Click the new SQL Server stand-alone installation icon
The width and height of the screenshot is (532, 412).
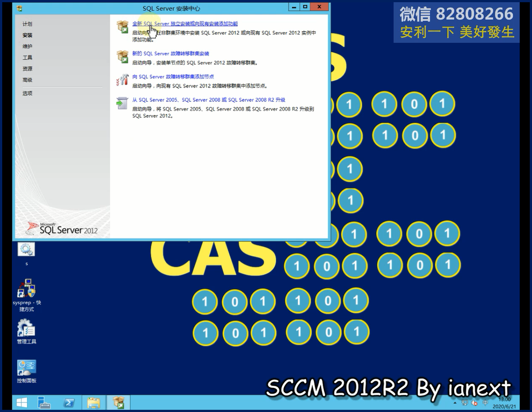[x=122, y=27]
